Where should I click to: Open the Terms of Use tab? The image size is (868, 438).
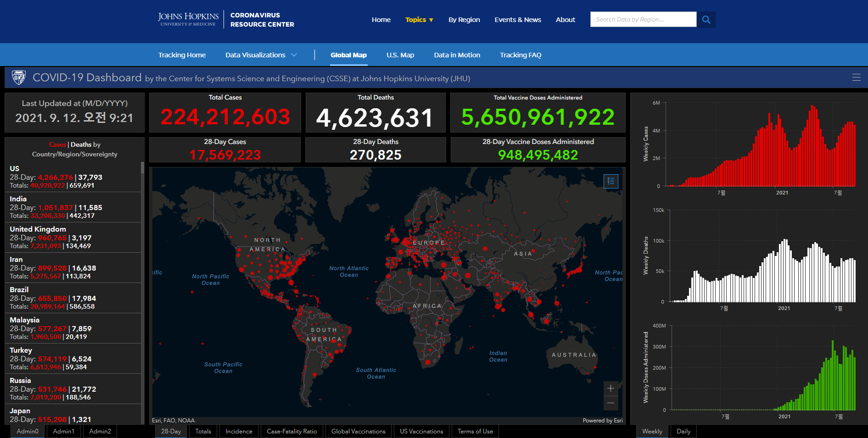pos(475,432)
